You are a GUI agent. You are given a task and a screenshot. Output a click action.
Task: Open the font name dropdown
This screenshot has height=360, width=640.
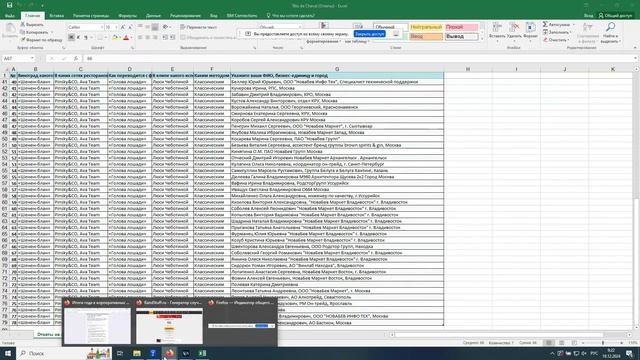(102, 27)
